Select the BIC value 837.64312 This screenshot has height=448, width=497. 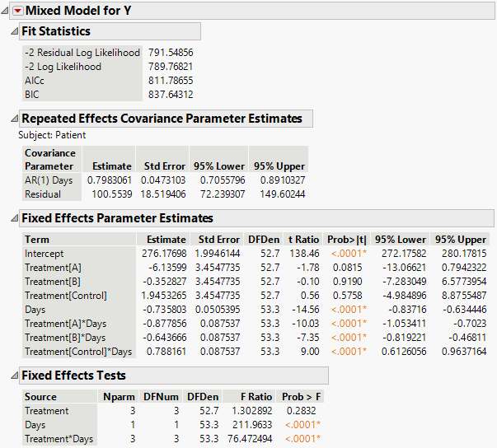[x=171, y=95]
